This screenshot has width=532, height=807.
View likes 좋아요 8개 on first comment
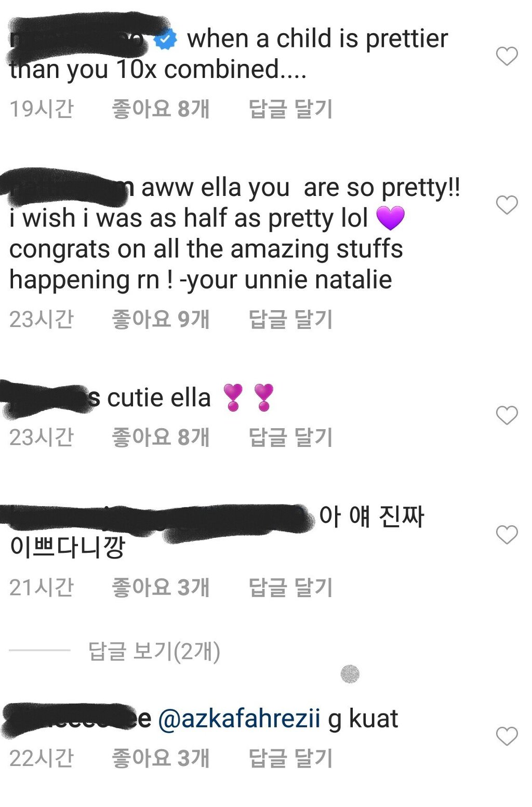tap(161, 109)
